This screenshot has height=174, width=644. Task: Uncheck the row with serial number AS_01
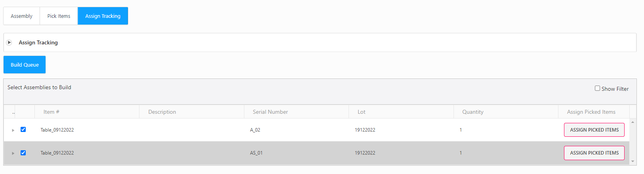[23, 153]
